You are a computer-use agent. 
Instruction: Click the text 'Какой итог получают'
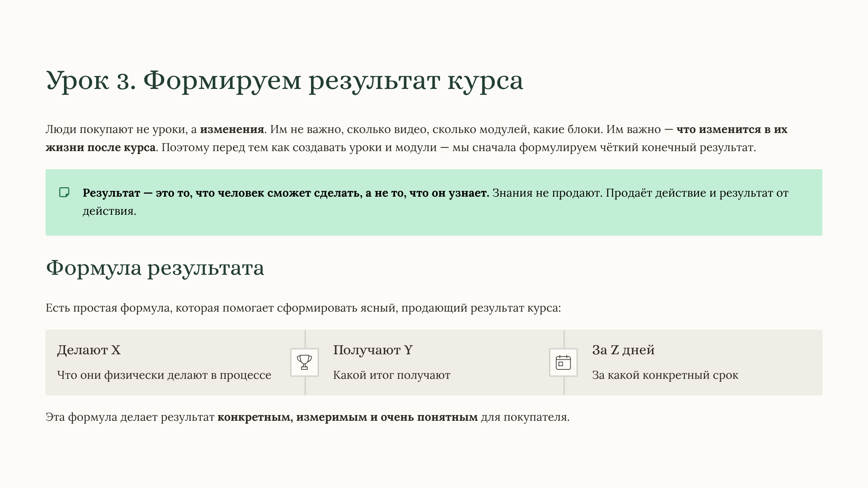392,375
